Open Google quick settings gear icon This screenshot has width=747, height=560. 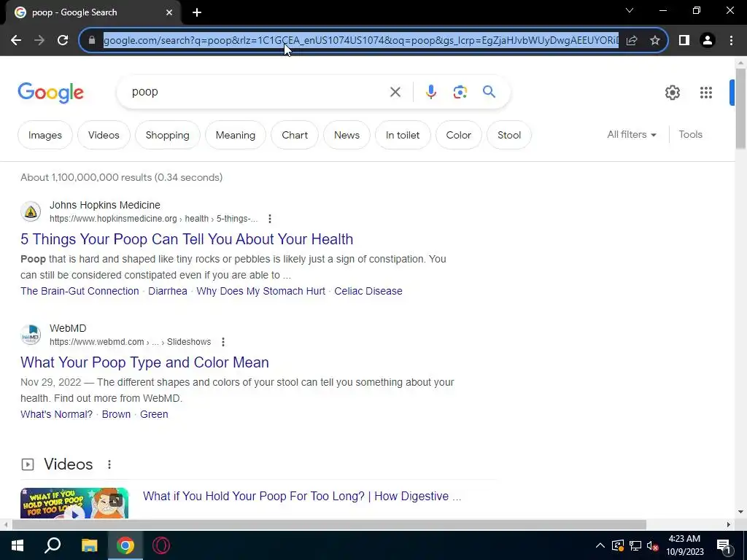tap(672, 93)
